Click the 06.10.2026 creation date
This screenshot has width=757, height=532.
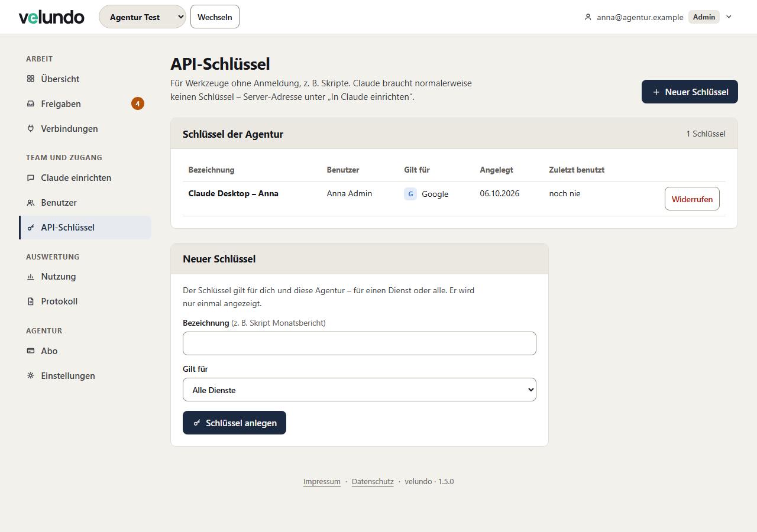500,193
